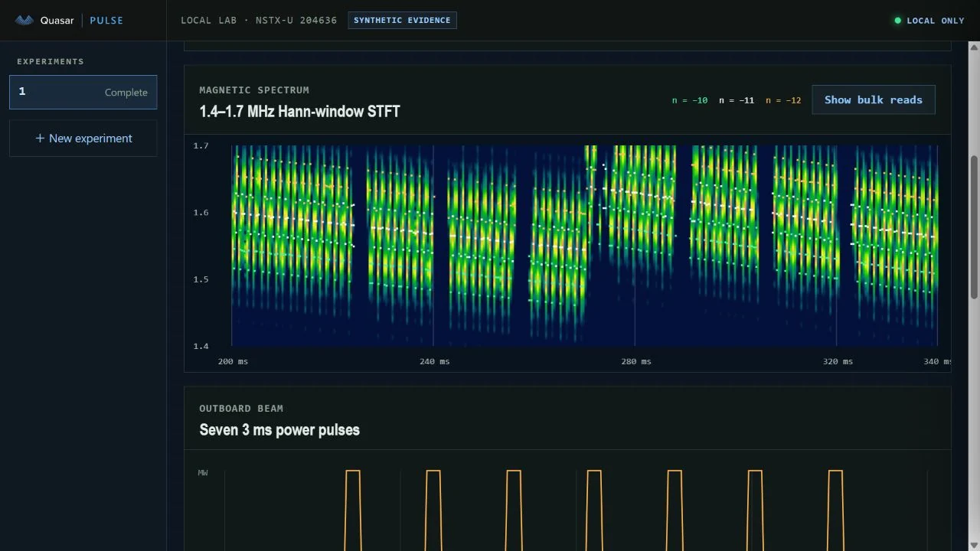Screen dimensions: 980x551
Task: Click the OUTBOARD BEAM section label
Action: pos(241,409)
